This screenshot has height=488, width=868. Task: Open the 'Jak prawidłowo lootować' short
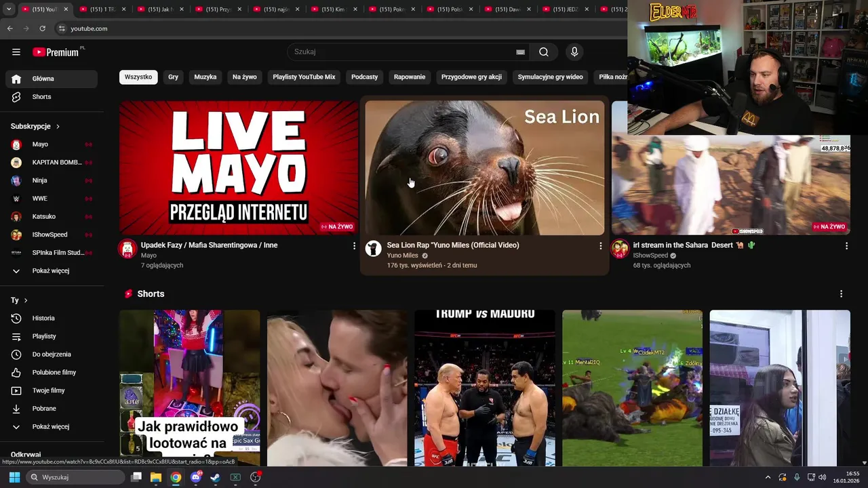(x=190, y=388)
